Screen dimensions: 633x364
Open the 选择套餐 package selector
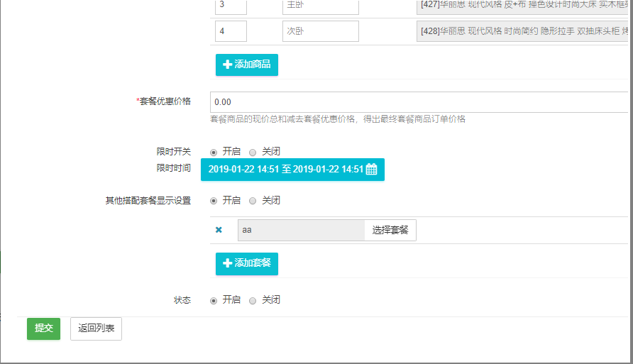[x=390, y=230]
